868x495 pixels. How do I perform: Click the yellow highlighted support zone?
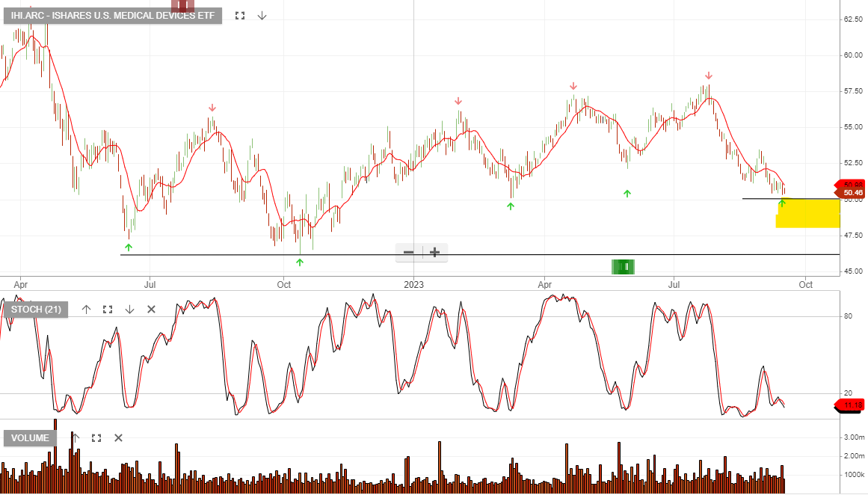[807, 217]
